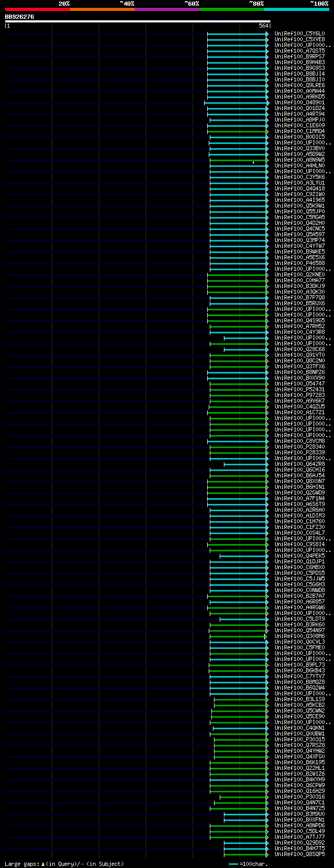334x868 pixels.
Task: Click the green ~80% identity legend segment
Action: pos(232,9)
